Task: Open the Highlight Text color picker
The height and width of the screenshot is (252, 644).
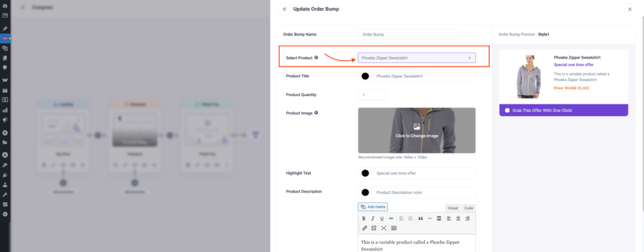Action: point(365,173)
